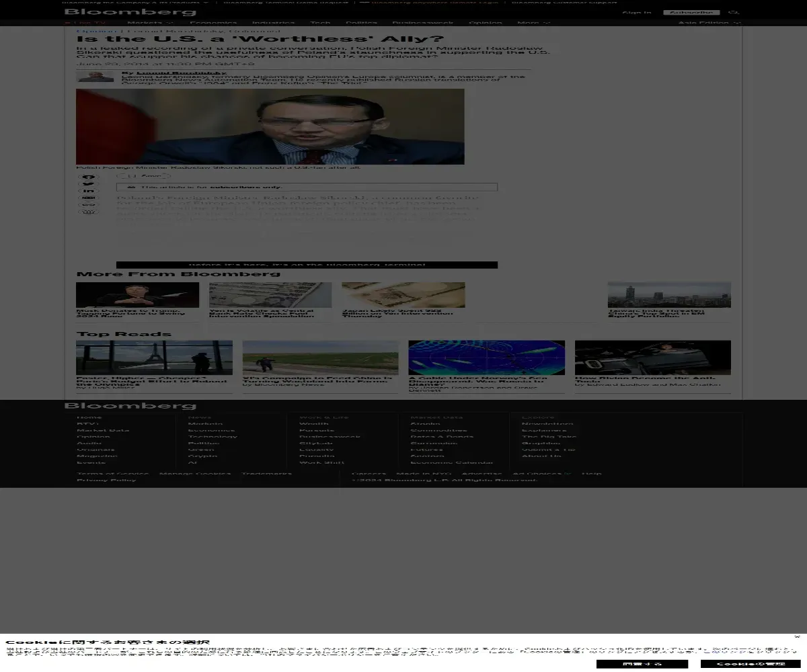Go to the Businessweek section
Viewport: 807px width, 672px height.
(x=423, y=23)
